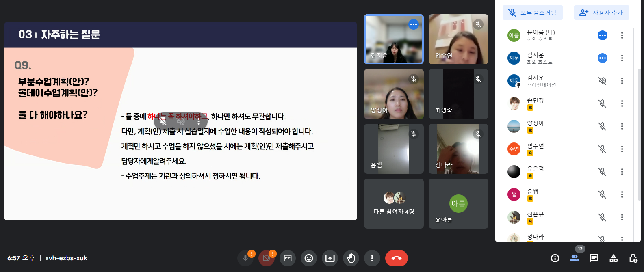Click yellow camera-off badge under 양정아
This screenshot has width=644, height=272.
[x=530, y=131]
